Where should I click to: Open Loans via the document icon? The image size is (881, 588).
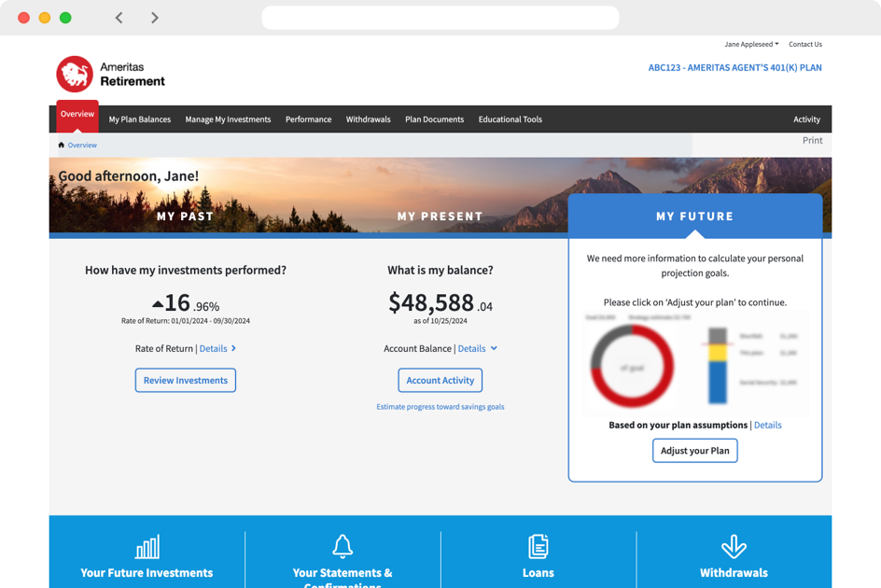pyautogui.click(x=538, y=545)
